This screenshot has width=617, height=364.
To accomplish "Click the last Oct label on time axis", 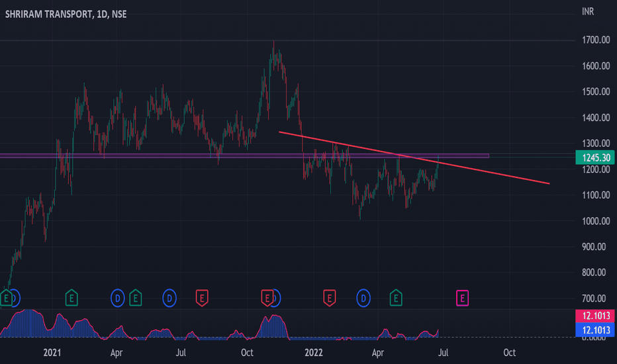I will click(x=510, y=353).
